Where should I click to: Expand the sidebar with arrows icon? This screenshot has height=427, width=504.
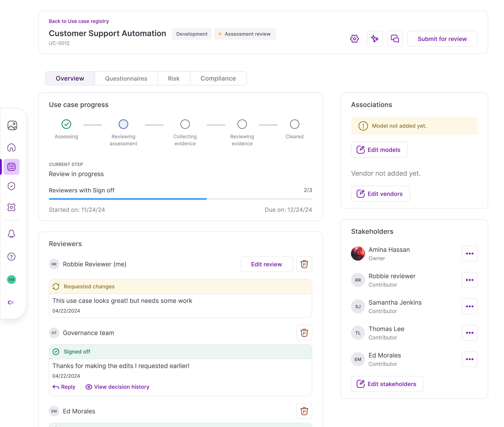click(11, 302)
